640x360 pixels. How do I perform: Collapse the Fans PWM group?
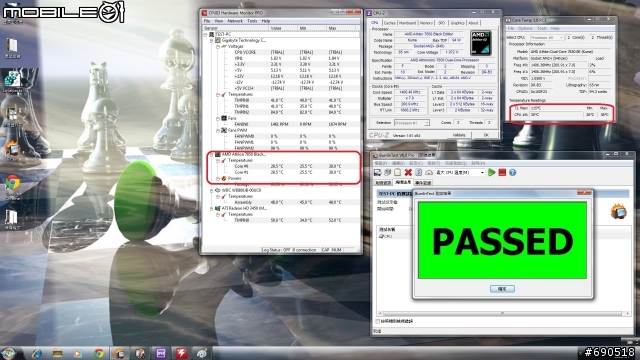[x=218, y=130]
